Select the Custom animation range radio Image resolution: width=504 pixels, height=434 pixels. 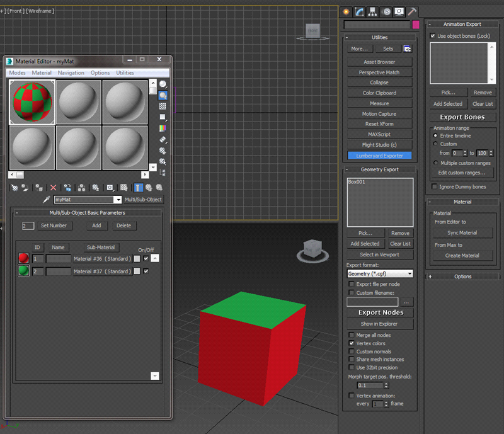435,144
